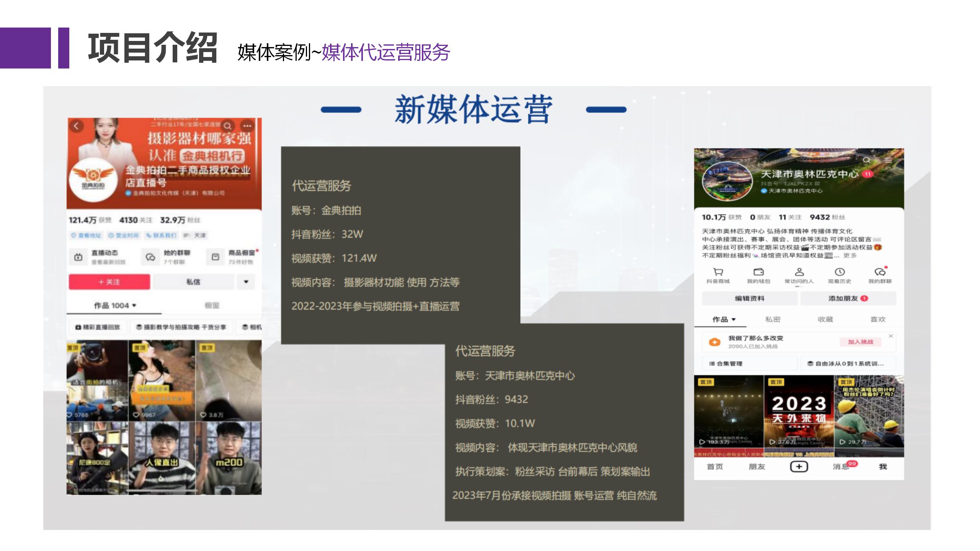
Task: Expand dropdown arrow next to 私信
Action: [246, 282]
